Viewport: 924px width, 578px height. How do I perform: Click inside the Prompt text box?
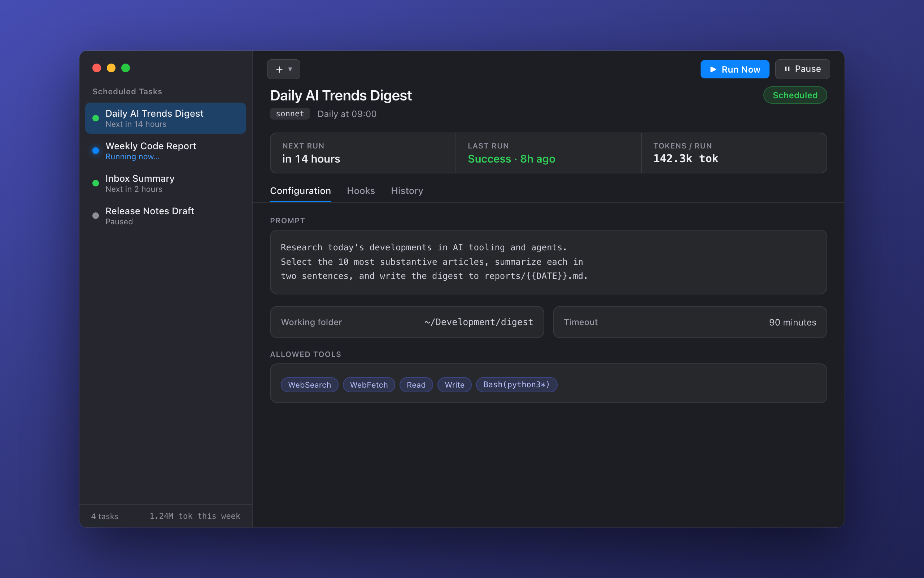point(548,262)
